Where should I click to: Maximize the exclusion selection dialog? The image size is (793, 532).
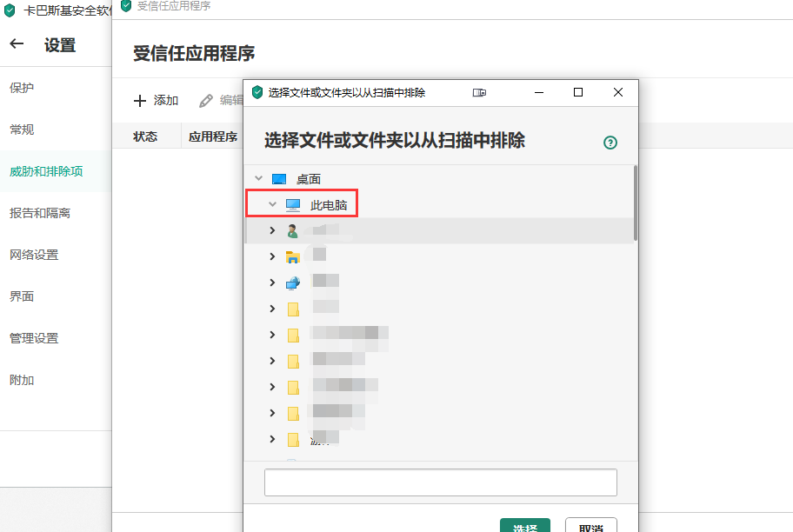(x=578, y=92)
